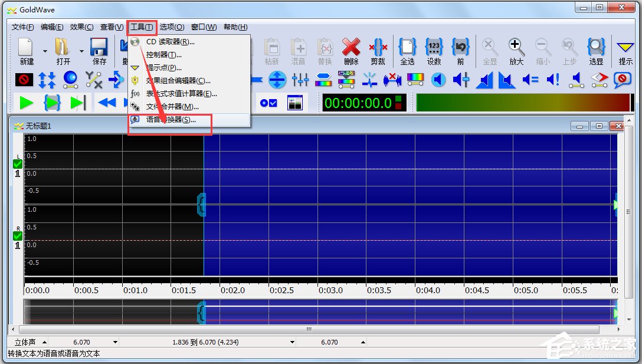Click the play to end green button
This screenshot has width=642, height=364.
click(x=78, y=103)
